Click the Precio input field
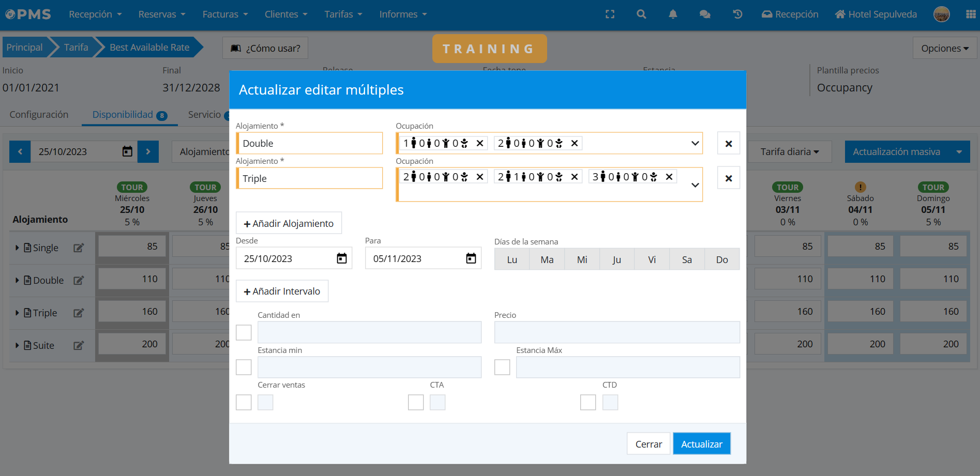 [616, 332]
